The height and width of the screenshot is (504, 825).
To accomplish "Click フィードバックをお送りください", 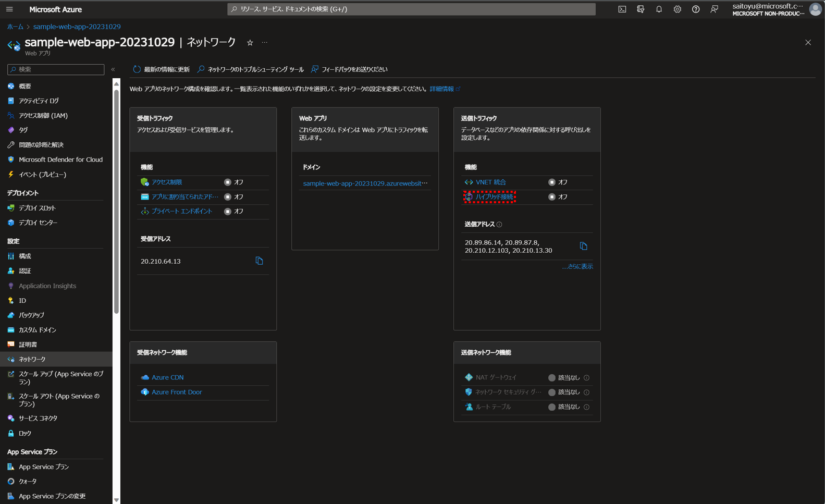I will tap(349, 69).
